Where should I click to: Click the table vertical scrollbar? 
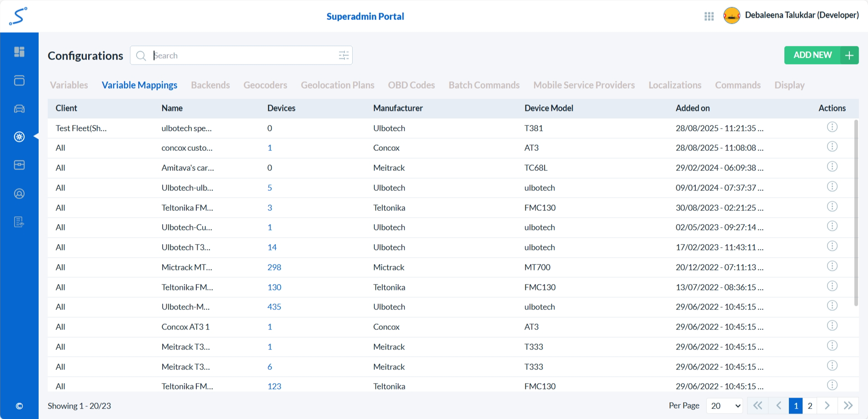point(856,213)
